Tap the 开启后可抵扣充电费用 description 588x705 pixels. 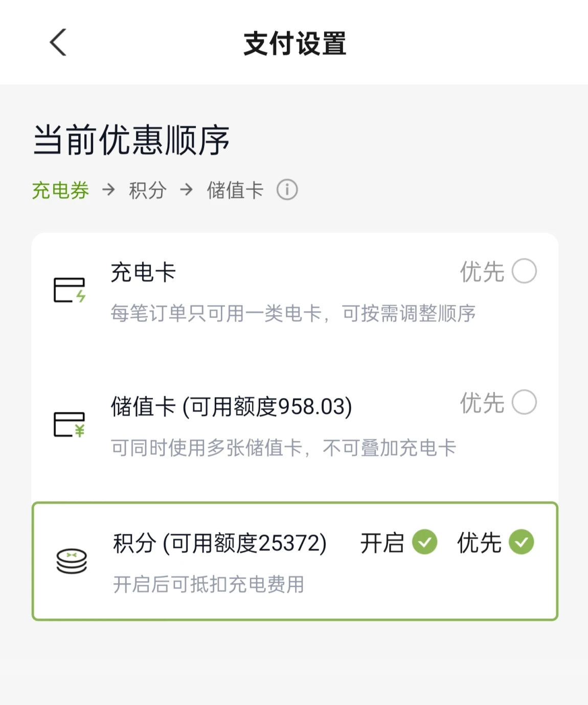(209, 584)
